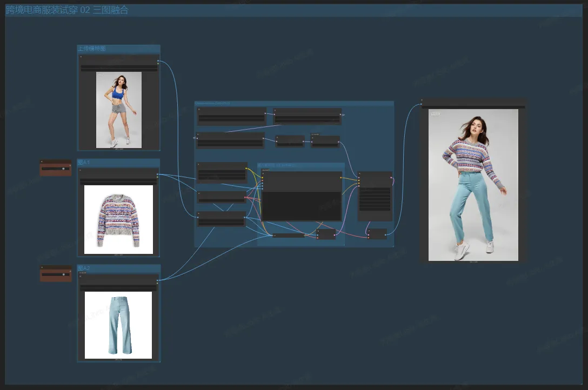This screenshot has height=390, width=588.
Task: Click the model photo thumbnail in blue sports top
Action: pos(119,110)
